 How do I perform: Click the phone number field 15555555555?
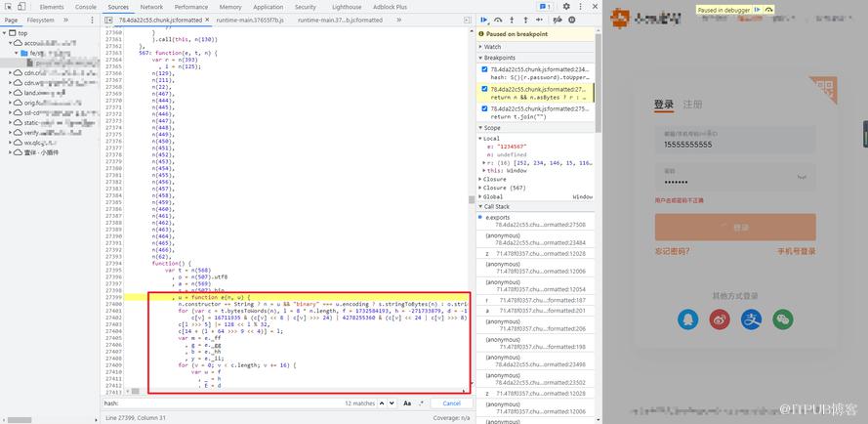(x=735, y=141)
